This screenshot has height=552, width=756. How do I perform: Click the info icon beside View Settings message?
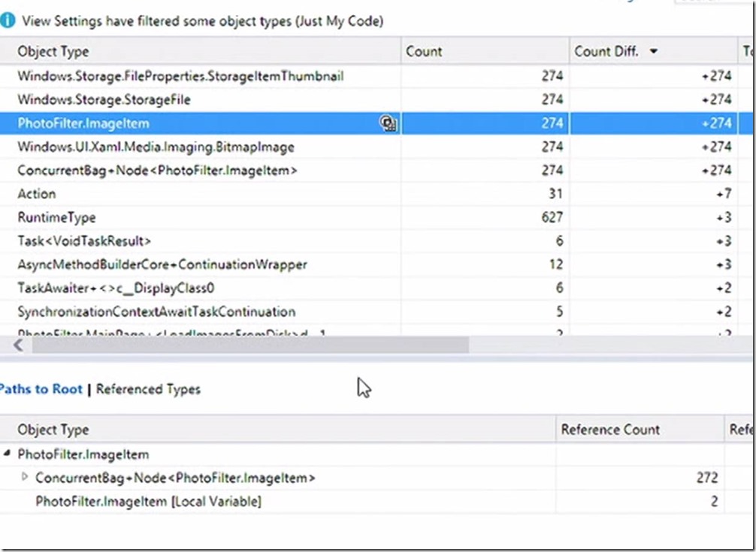[7, 21]
